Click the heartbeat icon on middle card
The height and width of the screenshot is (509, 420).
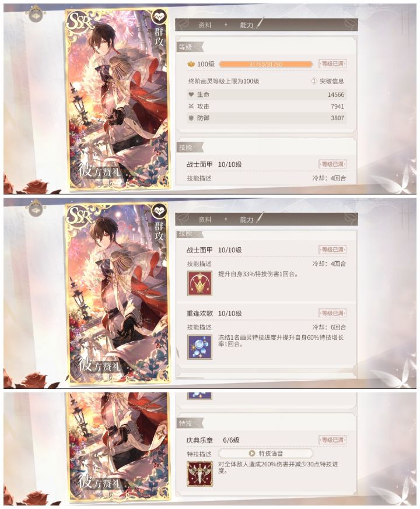159,211
